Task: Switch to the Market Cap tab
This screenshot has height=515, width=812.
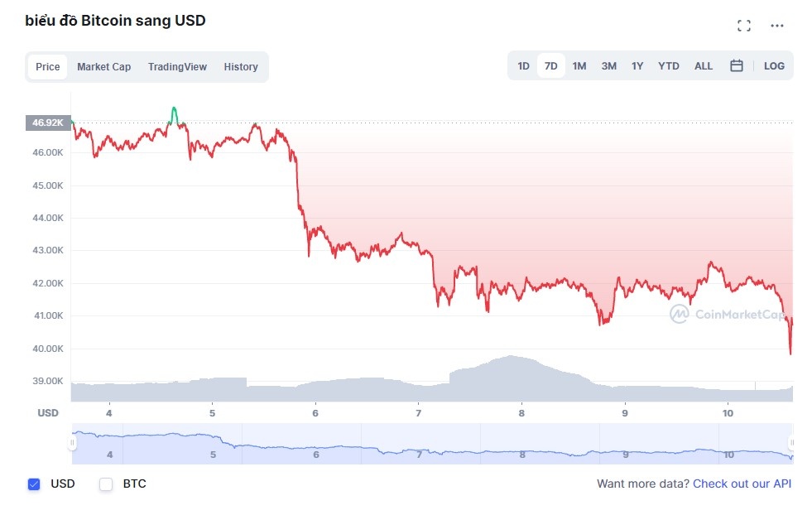Action: click(103, 67)
